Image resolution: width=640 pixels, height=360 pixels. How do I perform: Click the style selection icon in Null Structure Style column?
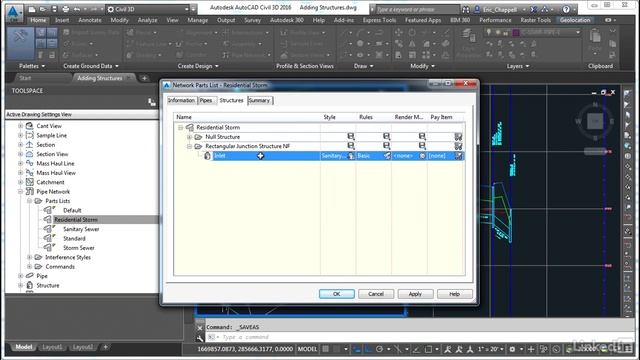[350, 136]
